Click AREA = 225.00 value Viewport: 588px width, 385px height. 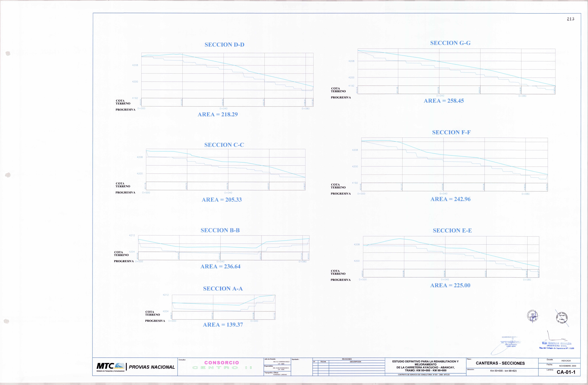pyautogui.click(x=450, y=285)
